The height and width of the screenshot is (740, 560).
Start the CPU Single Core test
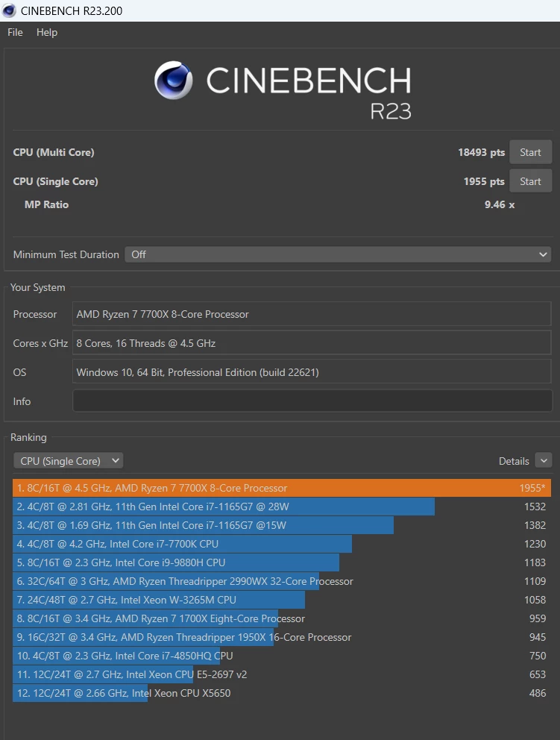[530, 181]
